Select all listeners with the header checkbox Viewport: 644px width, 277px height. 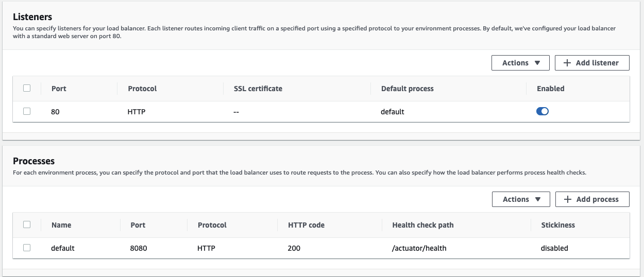[27, 88]
